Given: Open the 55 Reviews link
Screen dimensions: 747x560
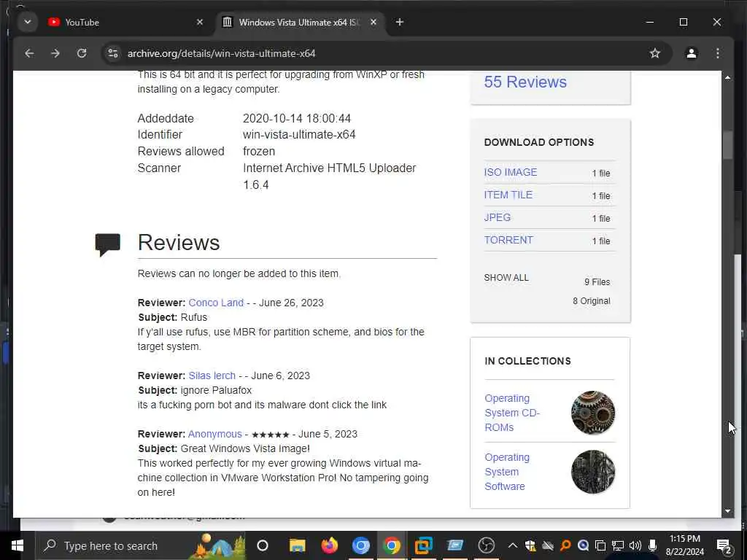Looking at the screenshot, I should [525, 82].
